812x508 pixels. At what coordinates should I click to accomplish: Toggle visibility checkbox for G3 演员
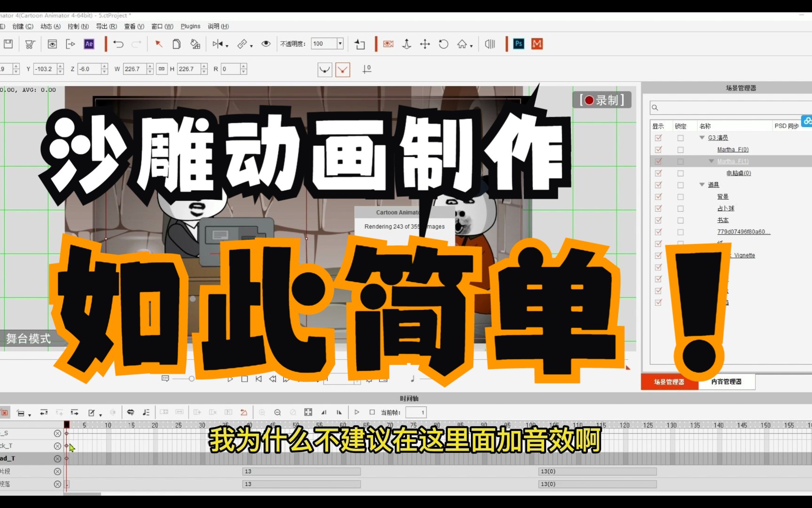[658, 138]
